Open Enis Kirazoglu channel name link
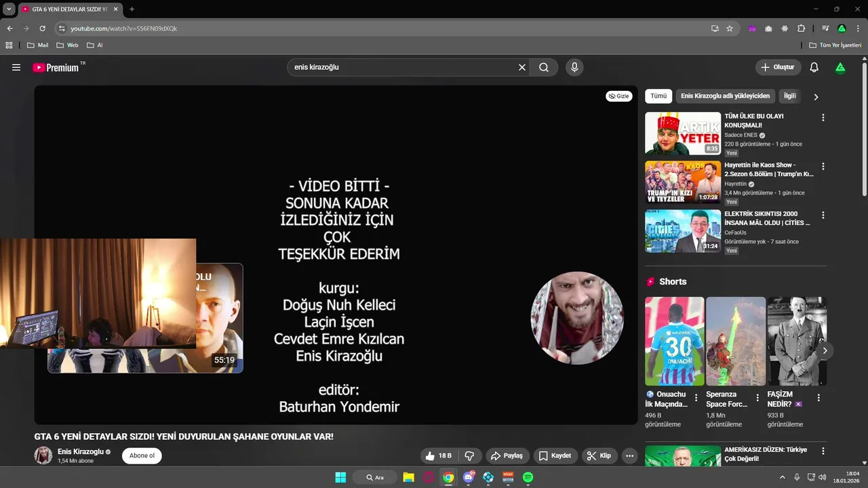The image size is (868, 488). pyautogui.click(x=81, y=451)
